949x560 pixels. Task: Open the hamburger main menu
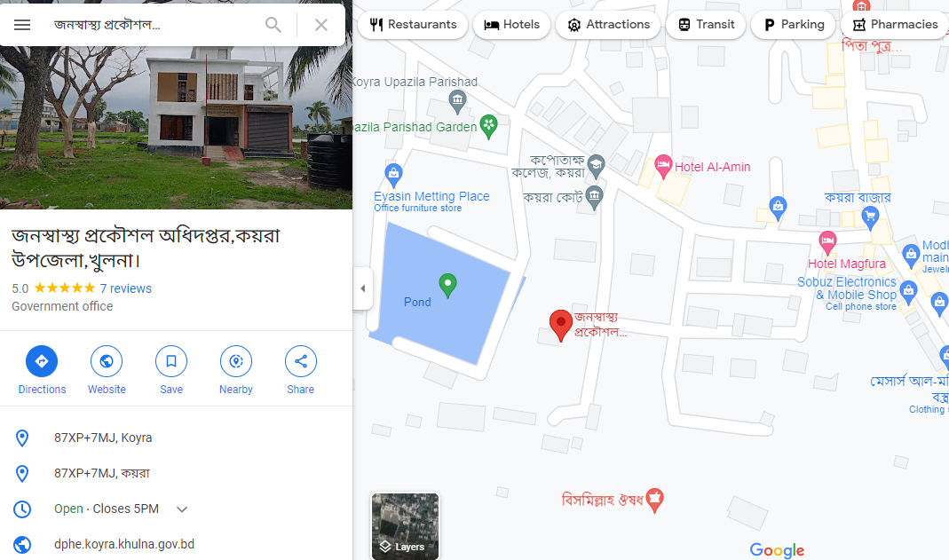(x=22, y=25)
